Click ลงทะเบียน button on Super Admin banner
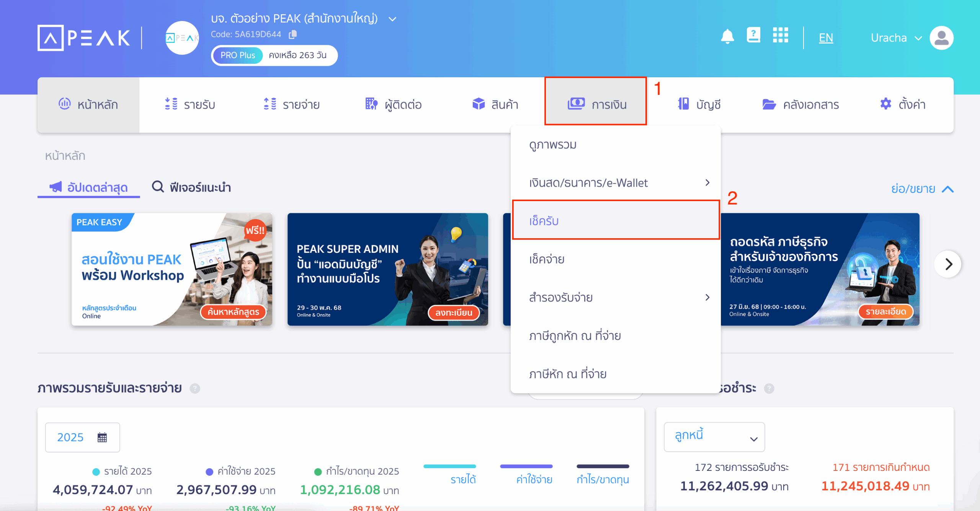The image size is (980, 511). (x=454, y=312)
